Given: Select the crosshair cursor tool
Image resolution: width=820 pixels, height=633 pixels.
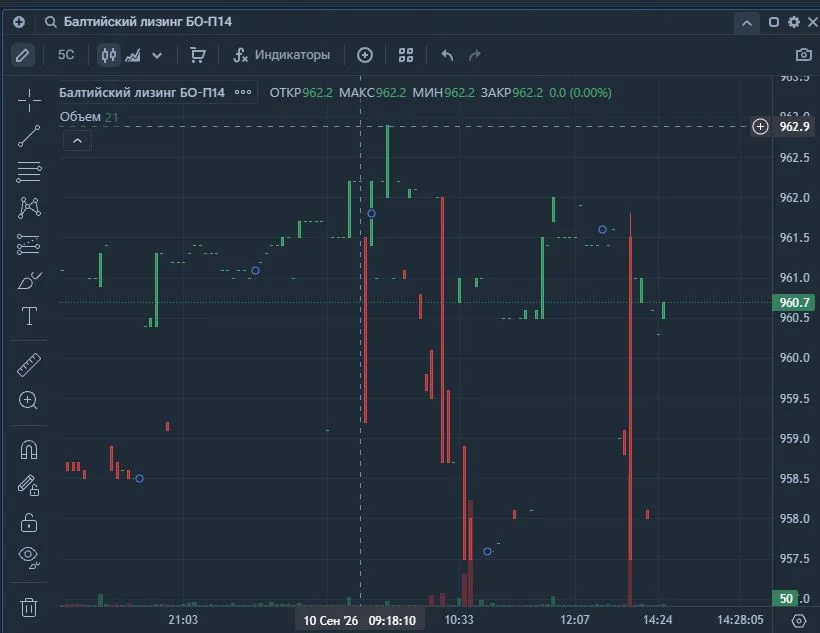Looking at the screenshot, I should 29,100.
